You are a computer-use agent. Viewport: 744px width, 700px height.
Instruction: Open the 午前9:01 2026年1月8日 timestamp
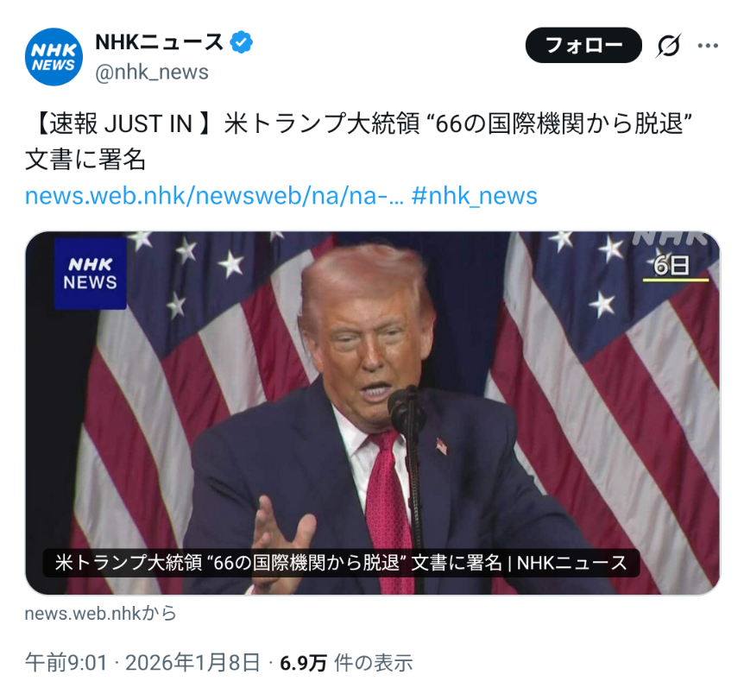(142, 663)
